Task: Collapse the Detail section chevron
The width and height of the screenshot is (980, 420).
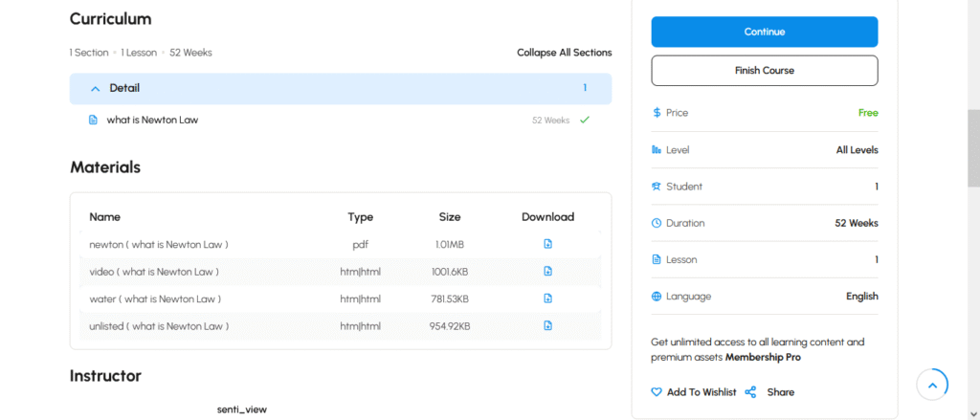Action: click(x=95, y=88)
